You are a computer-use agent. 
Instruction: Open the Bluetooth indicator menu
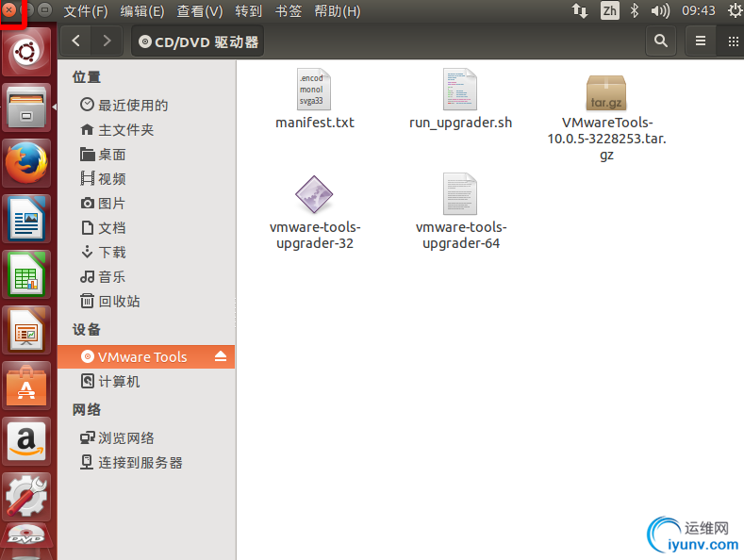635,10
